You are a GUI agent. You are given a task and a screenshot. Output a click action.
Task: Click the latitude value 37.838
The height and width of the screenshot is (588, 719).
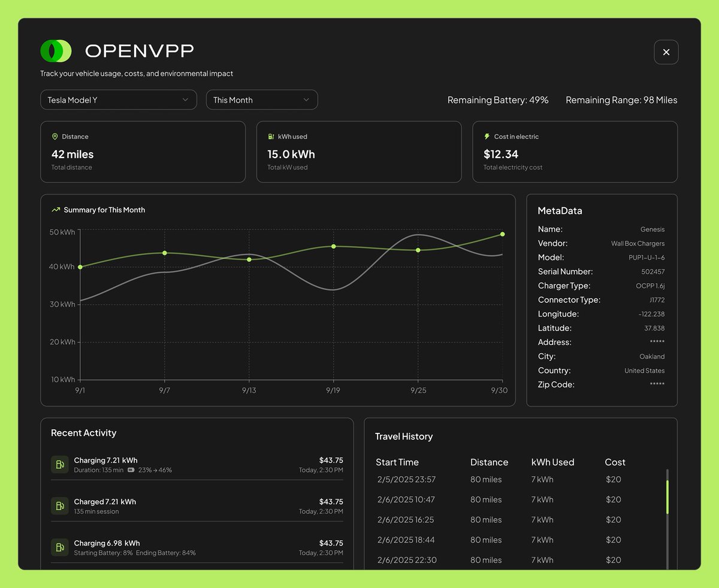pyautogui.click(x=654, y=328)
